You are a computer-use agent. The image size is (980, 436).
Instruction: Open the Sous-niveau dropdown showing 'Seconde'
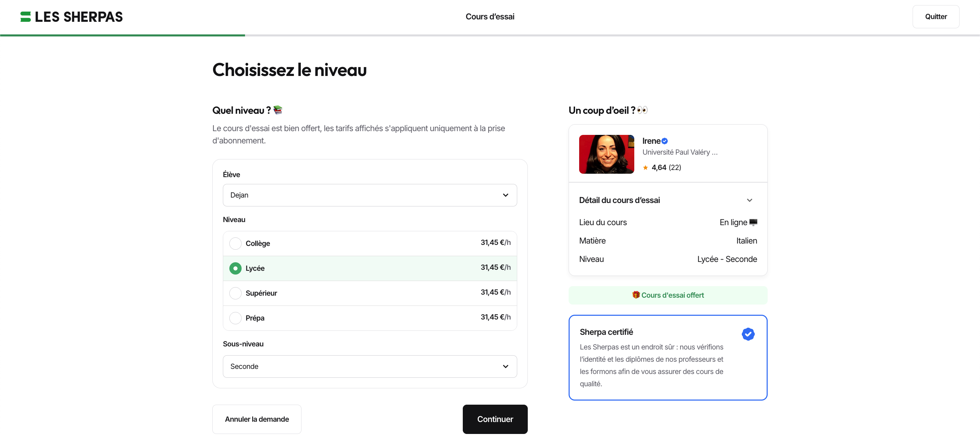click(x=370, y=366)
